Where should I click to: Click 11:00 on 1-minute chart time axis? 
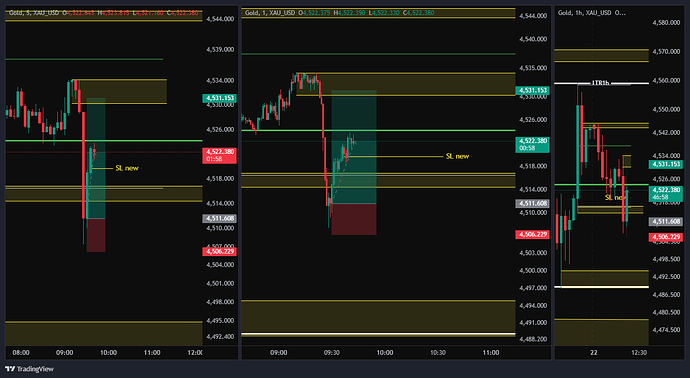tap(491, 352)
